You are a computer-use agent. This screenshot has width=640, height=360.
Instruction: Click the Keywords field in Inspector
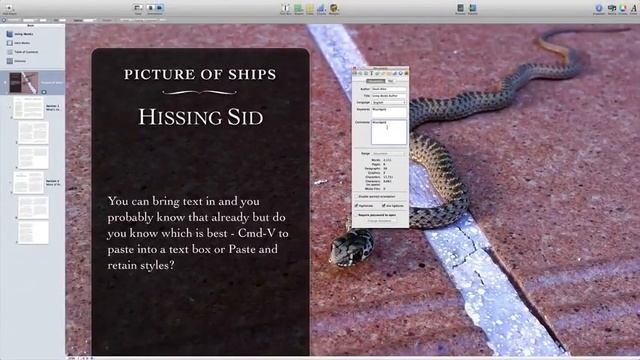(x=389, y=112)
